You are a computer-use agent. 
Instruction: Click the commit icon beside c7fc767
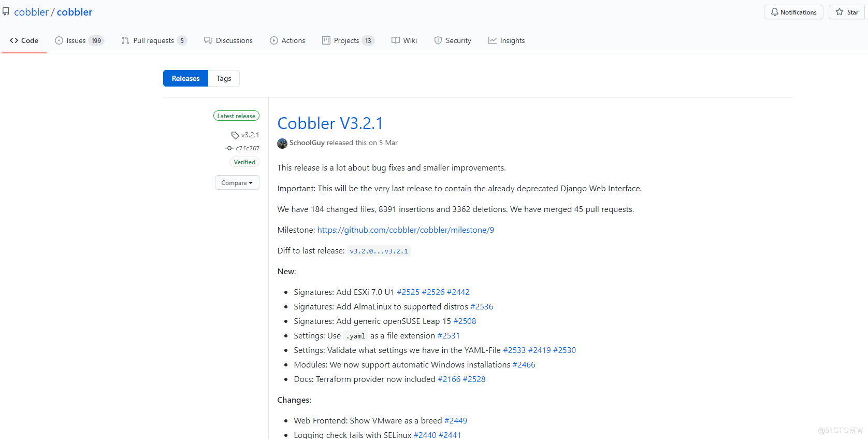[229, 148]
